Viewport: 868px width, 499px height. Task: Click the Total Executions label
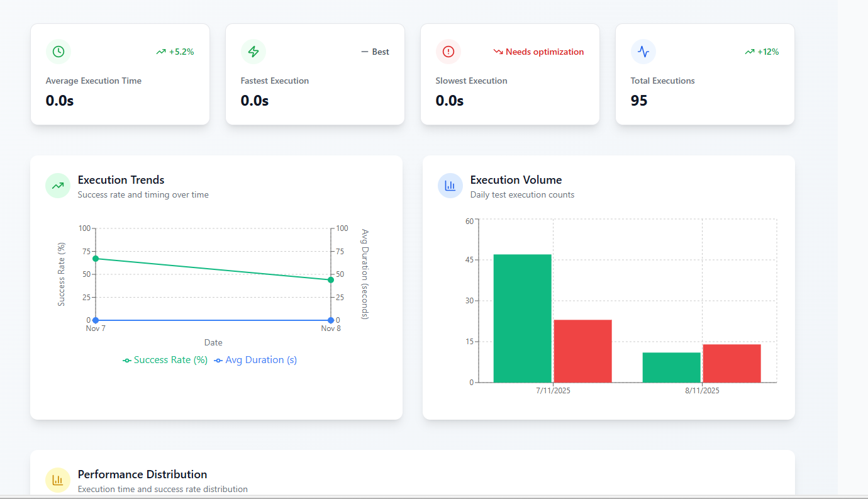point(662,81)
